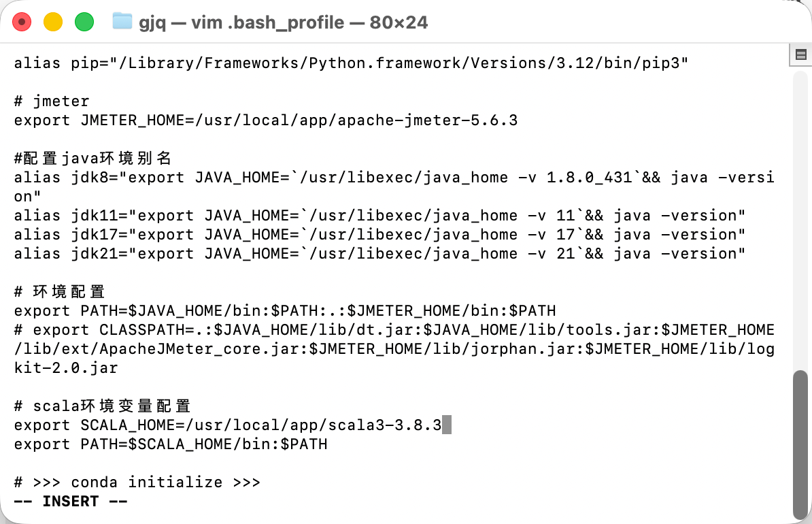Click the split pane icon above the scrollbar
812x524 pixels.
[801, 54]
